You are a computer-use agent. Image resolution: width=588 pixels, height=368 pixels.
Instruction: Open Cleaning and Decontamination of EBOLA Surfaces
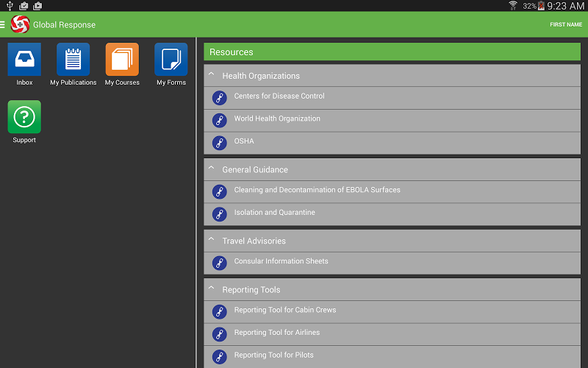318,190
